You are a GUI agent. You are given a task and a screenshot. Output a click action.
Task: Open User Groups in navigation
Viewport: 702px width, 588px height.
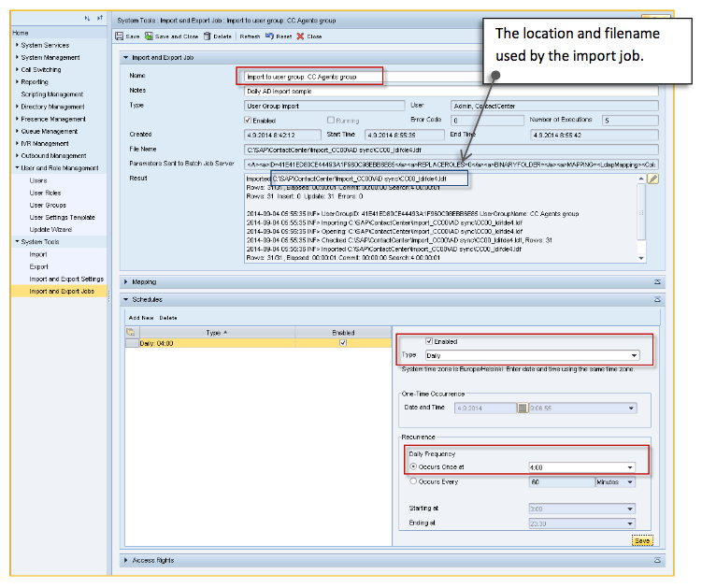(x=48, y=205)
